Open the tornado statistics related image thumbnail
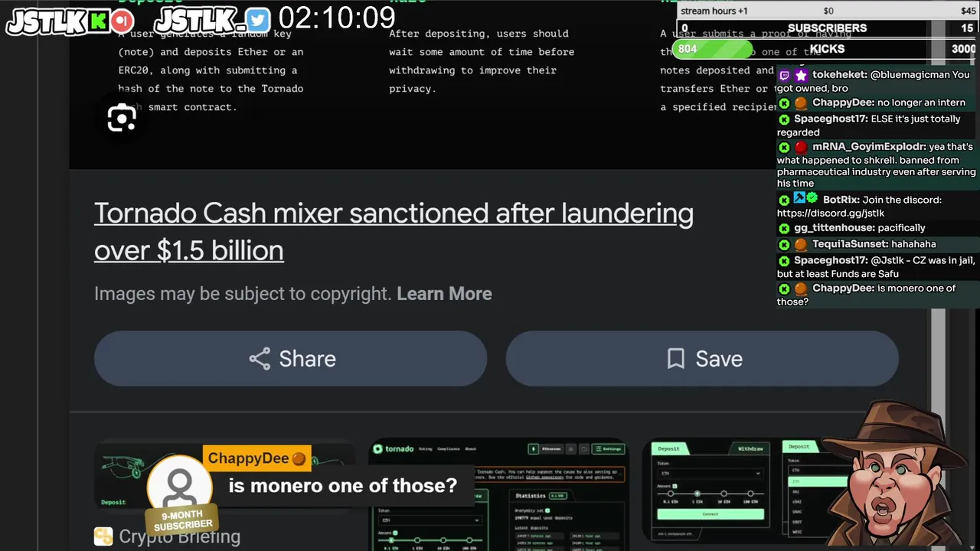 click(x=498, y=494)
